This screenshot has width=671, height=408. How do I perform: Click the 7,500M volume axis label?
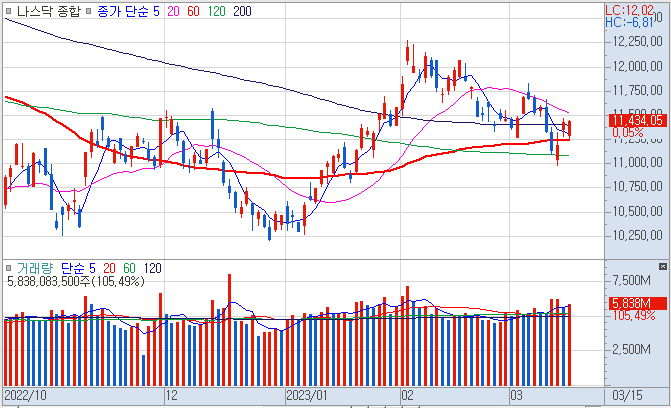pyautogui.click(x=632, y=280)
